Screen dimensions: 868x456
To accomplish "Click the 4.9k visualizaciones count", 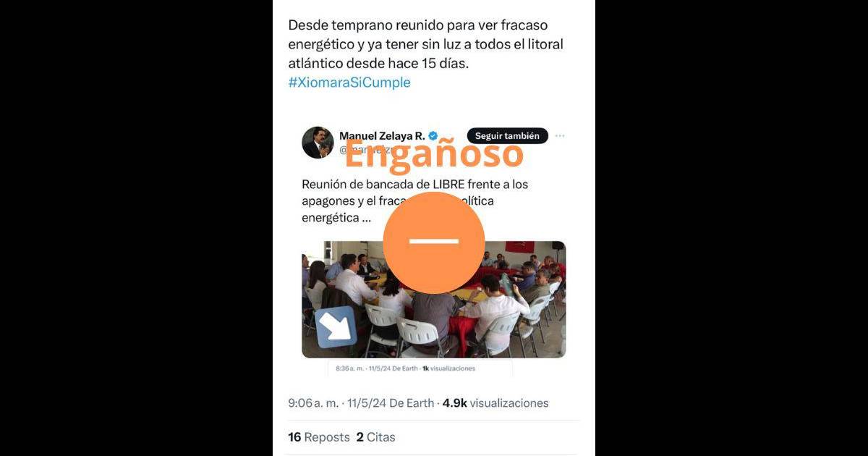I will click(x=495, y=403).
